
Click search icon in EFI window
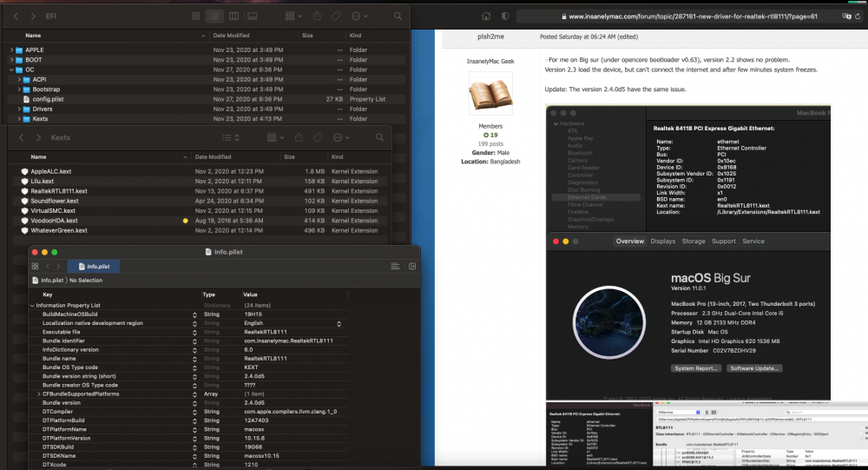tap(398, 17)
